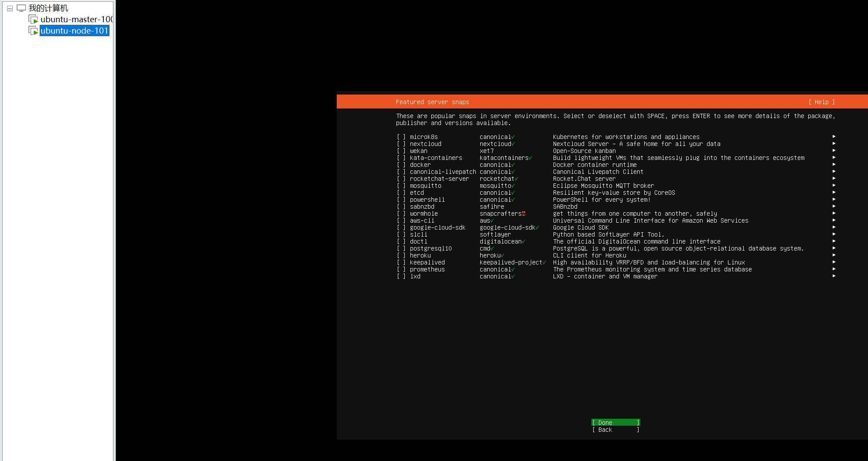This screenshot has width=868, height=461.
Task: Expand details arrow for Docker container runtime
Action: click(x=834, y=164)
